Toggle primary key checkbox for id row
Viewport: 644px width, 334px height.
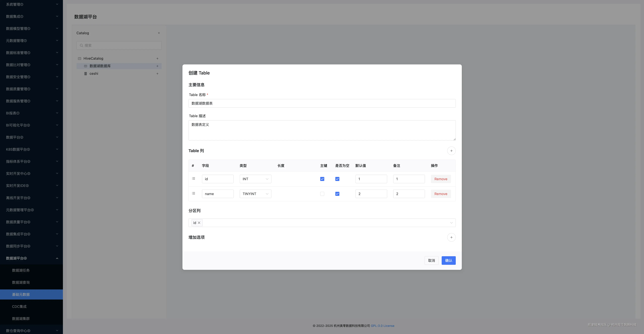pos(322,179)
